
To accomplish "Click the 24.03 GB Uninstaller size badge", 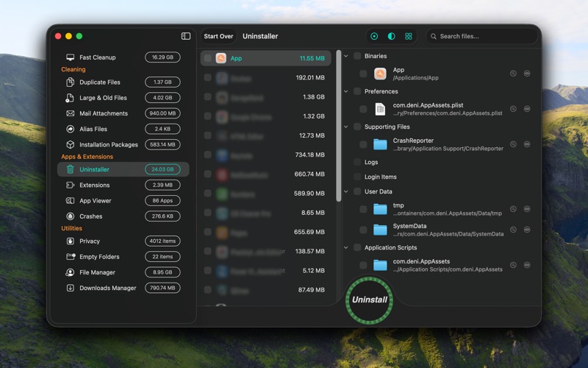I will point(162,169).
